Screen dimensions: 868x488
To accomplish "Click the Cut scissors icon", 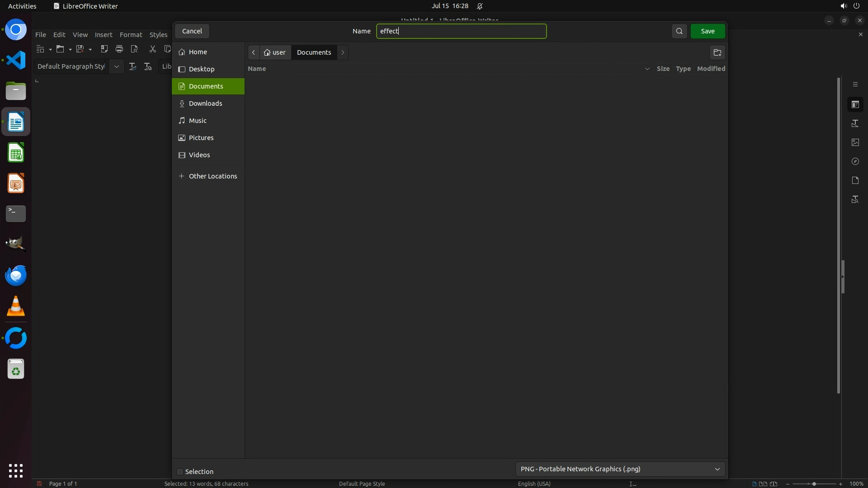I will point(152,49).
